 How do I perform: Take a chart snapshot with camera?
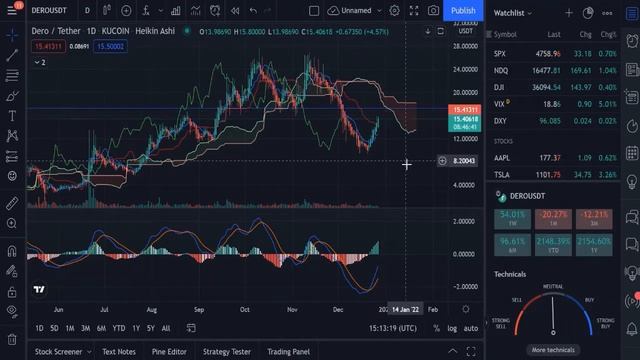coord(433,11)
